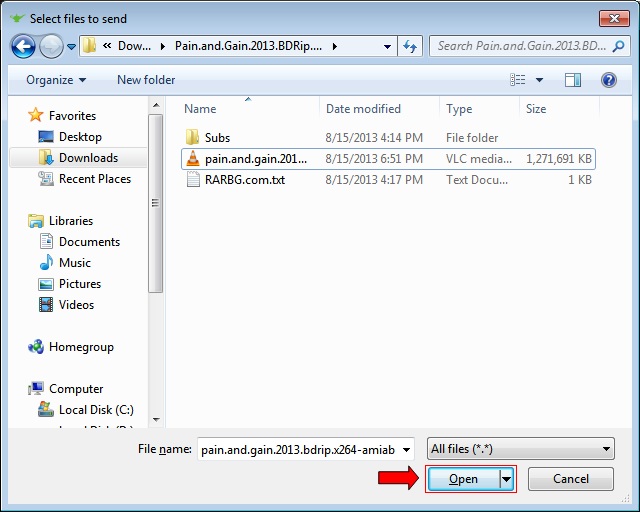Toggle the preview pane icon
The height and width of the screenshot is (512, 640).
click(x=573, y=80)
